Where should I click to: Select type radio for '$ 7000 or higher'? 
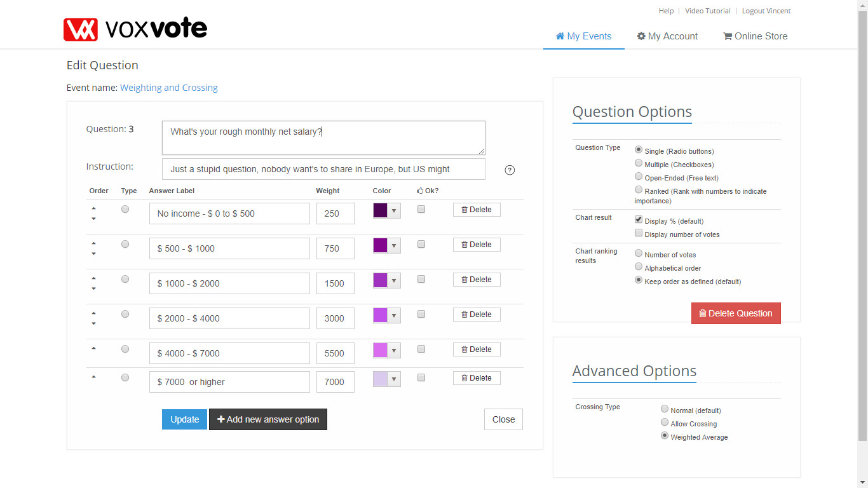125,377
